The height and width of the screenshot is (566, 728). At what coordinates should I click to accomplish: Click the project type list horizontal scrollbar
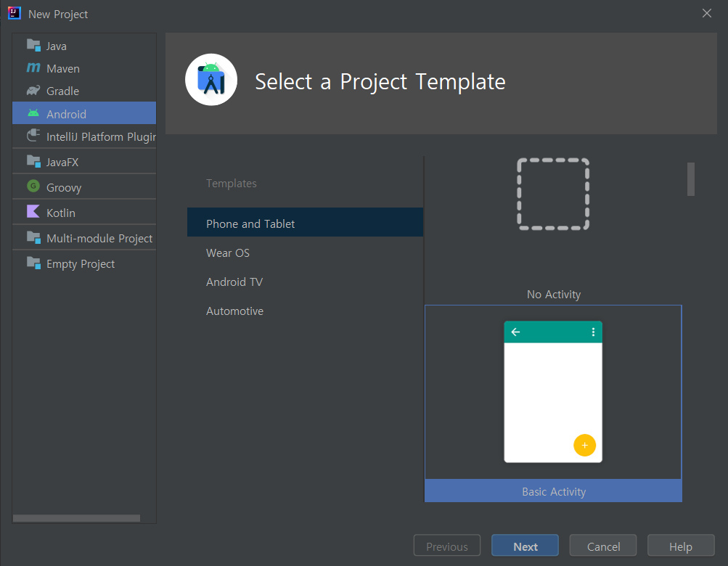click(77, 518)
